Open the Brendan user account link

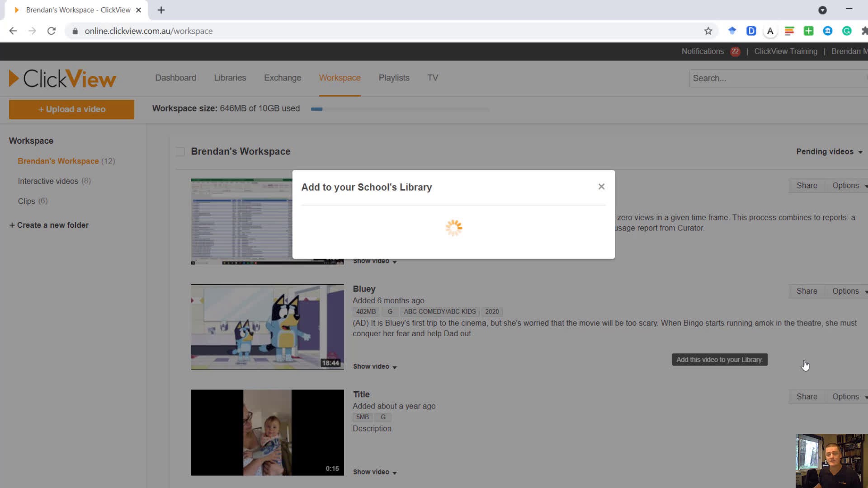pyautogui.click(x=849, y=52)
